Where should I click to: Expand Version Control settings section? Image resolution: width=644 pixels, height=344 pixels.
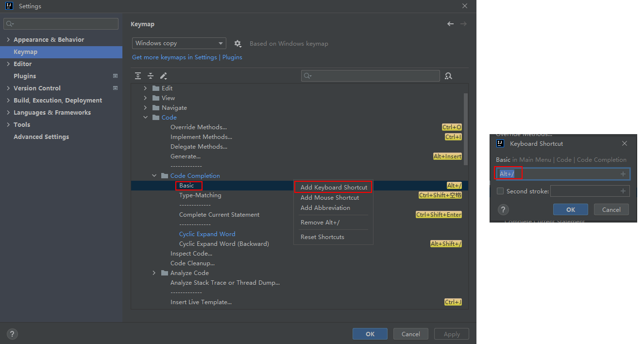[8, 88]
